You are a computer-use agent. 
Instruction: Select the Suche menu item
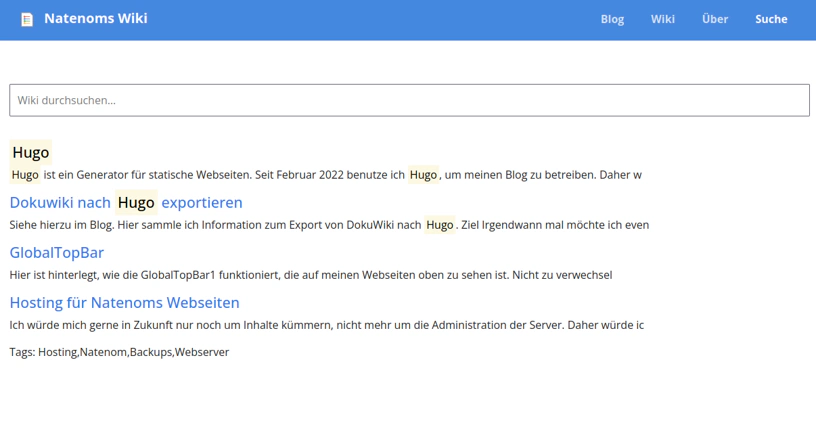pyautogui.click(x=771, y=19)
